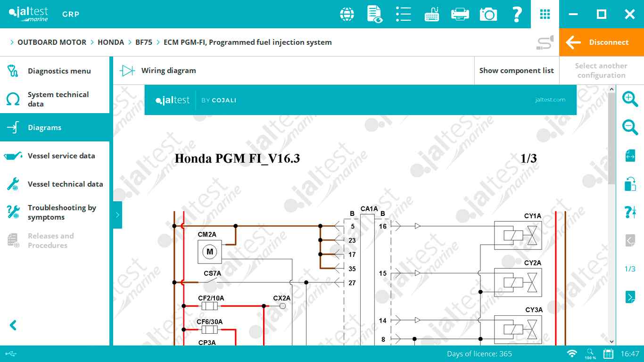This screenshot has width=644, height=362.
Task: Click the GRP label in title bar
Action: click(x=71, y=14)
